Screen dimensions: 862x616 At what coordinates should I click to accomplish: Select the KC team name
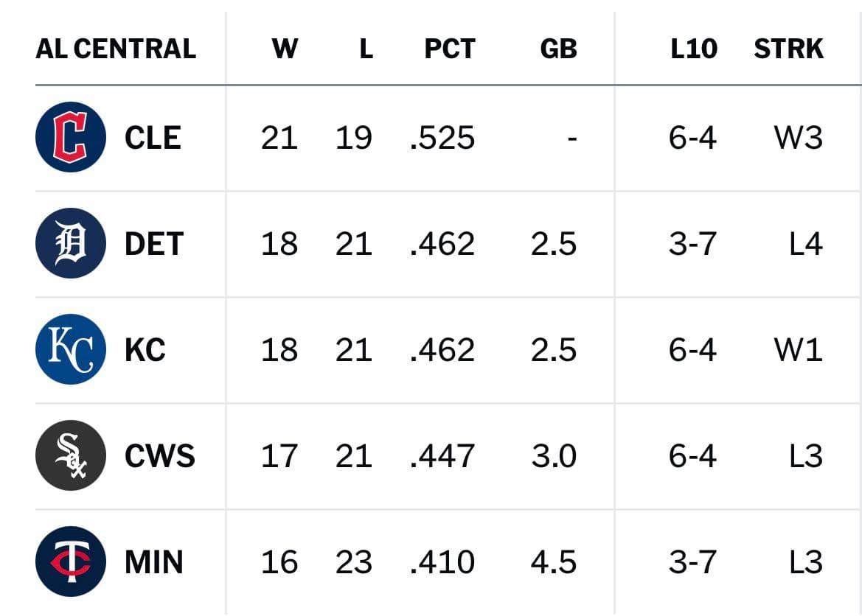pos(145,349)
